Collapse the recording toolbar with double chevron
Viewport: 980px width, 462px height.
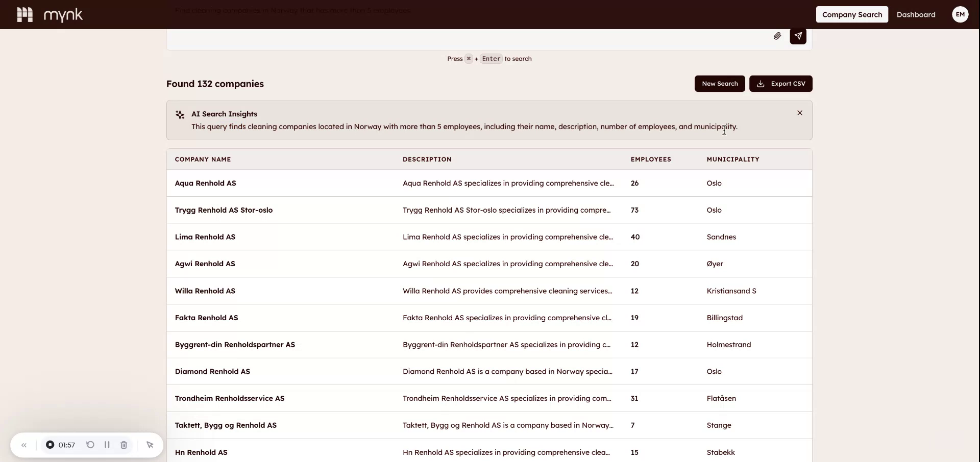tap(24, 445)
